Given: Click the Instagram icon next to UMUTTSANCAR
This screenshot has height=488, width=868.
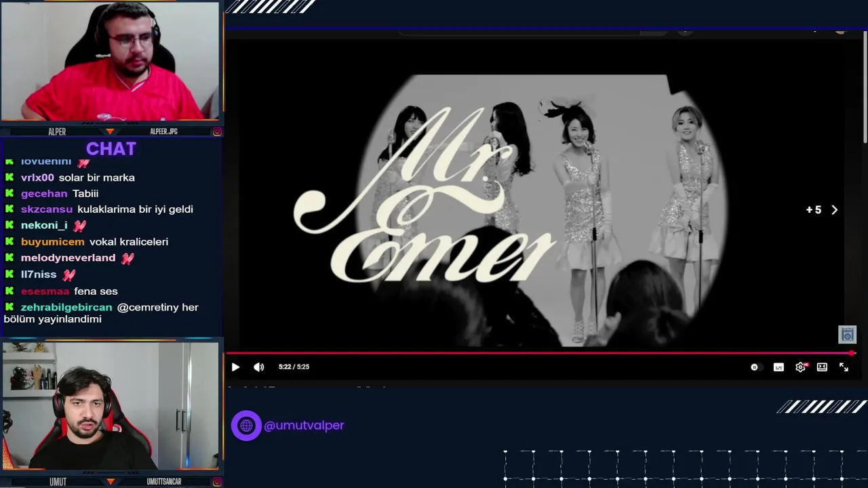Looking at the screenshot, I should (x=217, y=482).
